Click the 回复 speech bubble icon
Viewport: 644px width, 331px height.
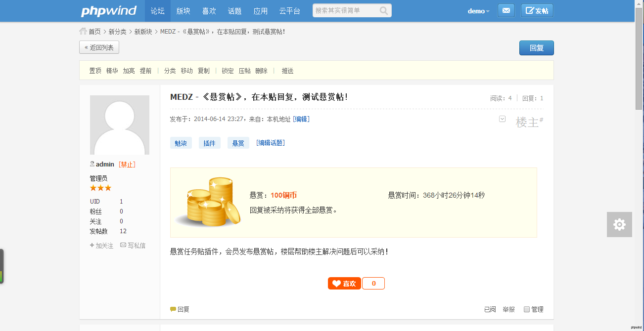point(173,309)
